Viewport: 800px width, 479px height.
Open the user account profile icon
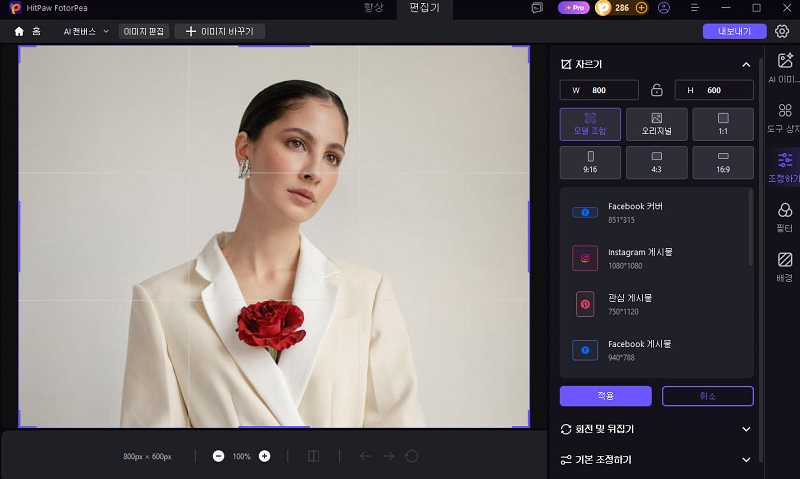tap(664, 8)
